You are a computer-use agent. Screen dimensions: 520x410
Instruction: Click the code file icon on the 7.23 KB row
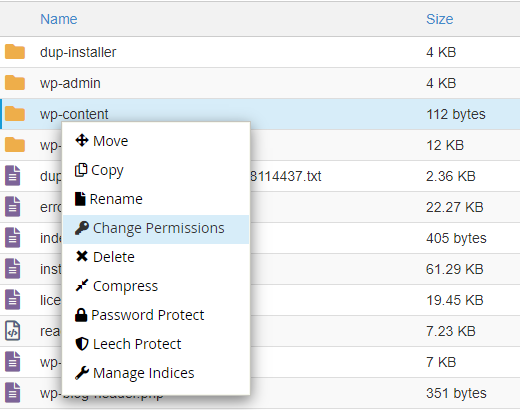13,331
